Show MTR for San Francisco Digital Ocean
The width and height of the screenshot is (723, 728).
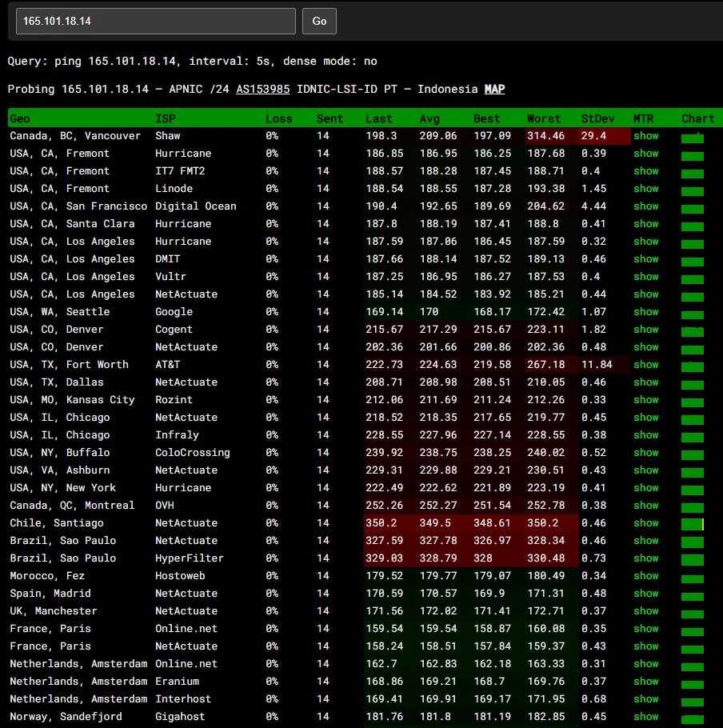(646, 206)
